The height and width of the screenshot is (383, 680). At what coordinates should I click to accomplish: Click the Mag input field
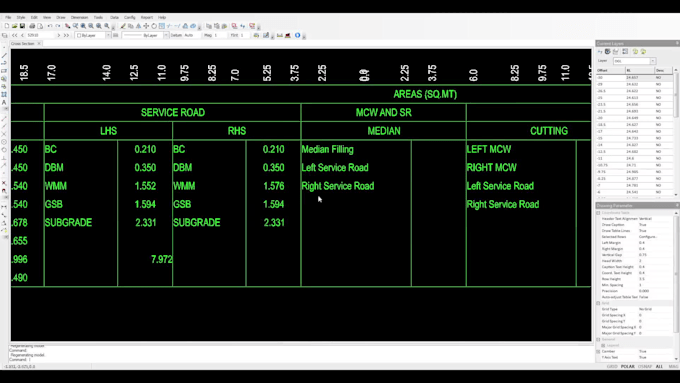click(x=220, y=35)
